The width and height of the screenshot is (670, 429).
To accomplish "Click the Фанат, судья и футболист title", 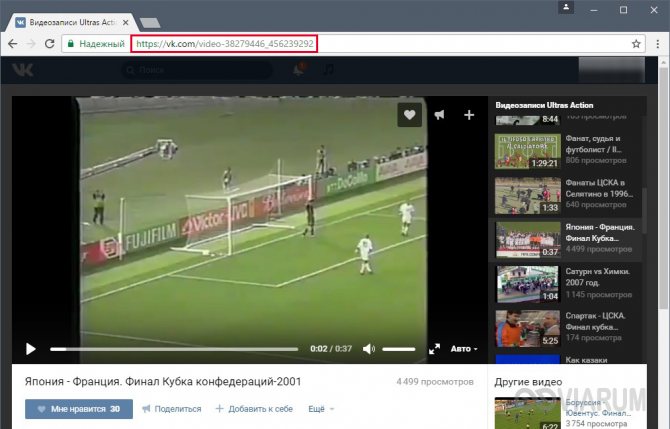I will pyautogui.click(x=594, y=144).
